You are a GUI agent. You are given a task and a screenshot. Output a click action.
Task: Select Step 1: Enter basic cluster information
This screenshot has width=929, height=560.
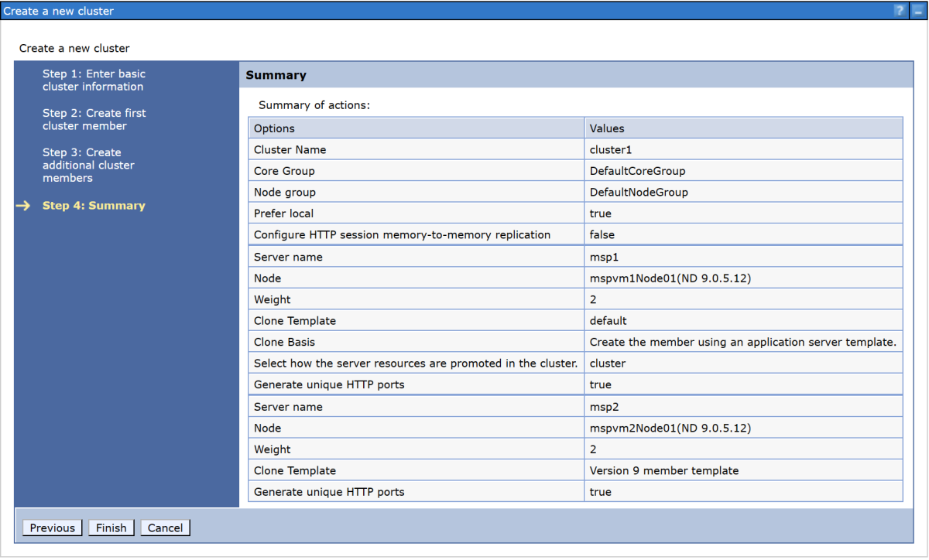(x=94, y=80)
